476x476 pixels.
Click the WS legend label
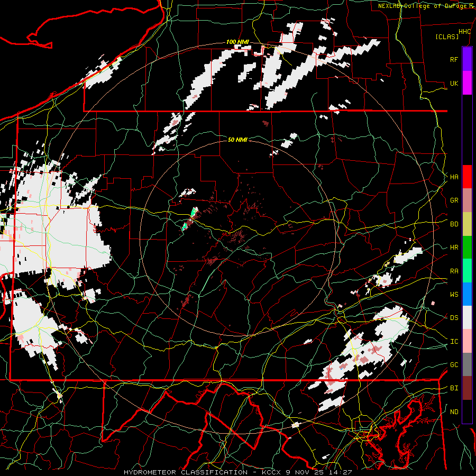[x=454, y=294]
